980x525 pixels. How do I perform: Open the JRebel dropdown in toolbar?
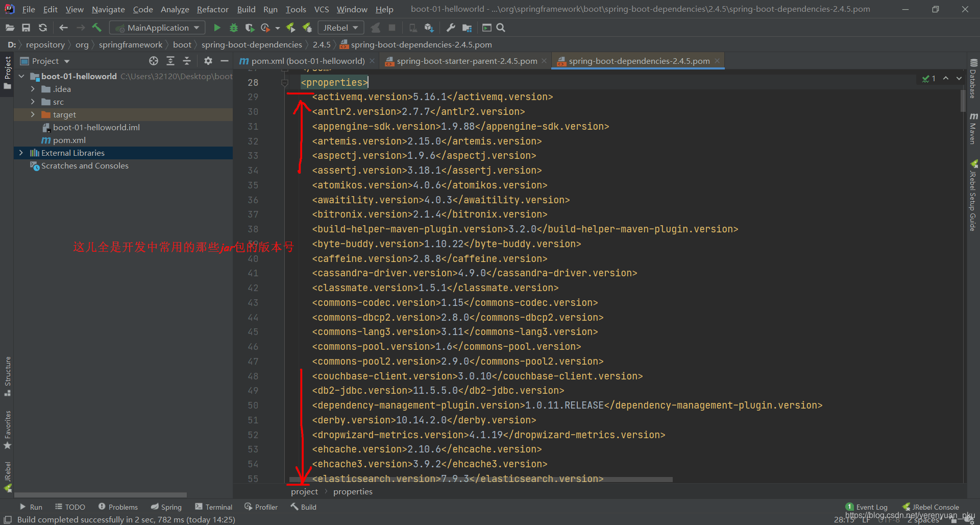click(340, 28)
